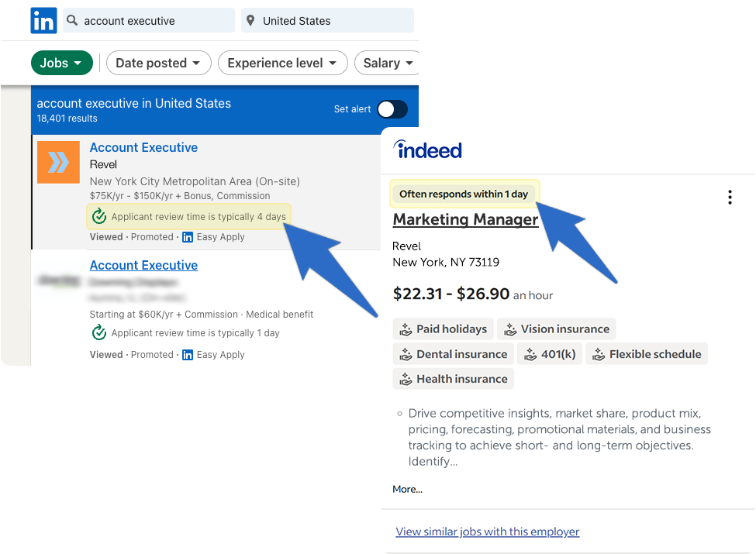
Task: Click the Often responds within 1 day badge
Action: tap(464, 194)
